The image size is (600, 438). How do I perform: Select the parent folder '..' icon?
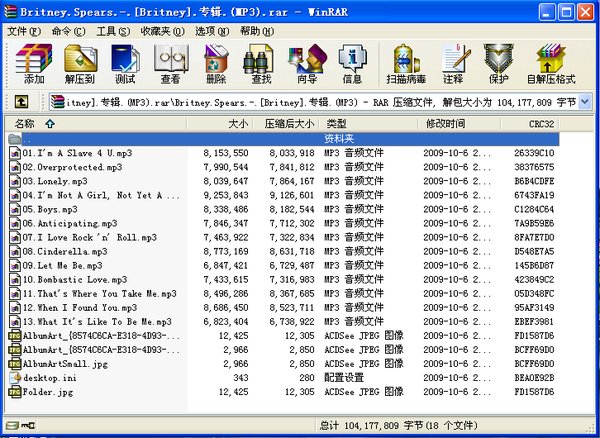pyautogui.click(x=15, y=139)
